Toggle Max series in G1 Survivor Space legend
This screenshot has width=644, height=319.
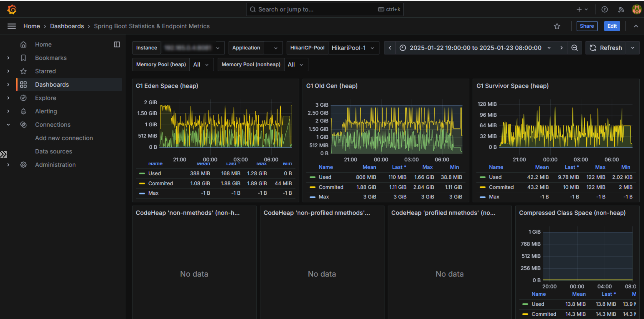(x=494, y=197)
